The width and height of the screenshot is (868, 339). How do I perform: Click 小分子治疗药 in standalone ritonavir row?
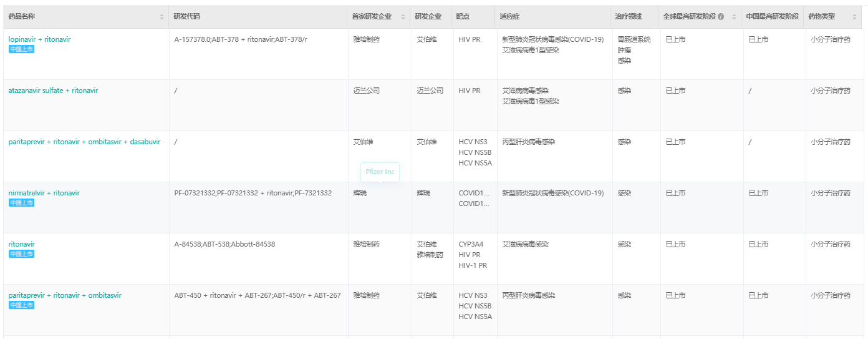[x=831, y=244]
